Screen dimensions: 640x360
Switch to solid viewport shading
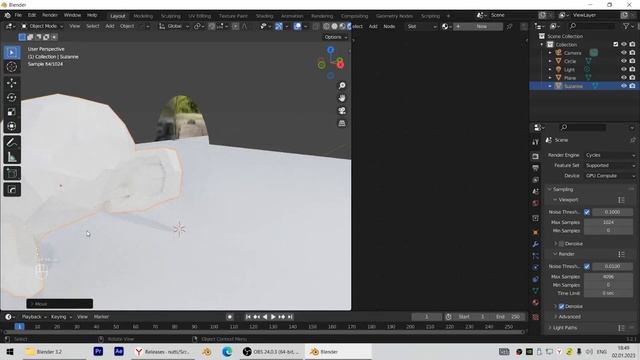(x=334, y=26)
